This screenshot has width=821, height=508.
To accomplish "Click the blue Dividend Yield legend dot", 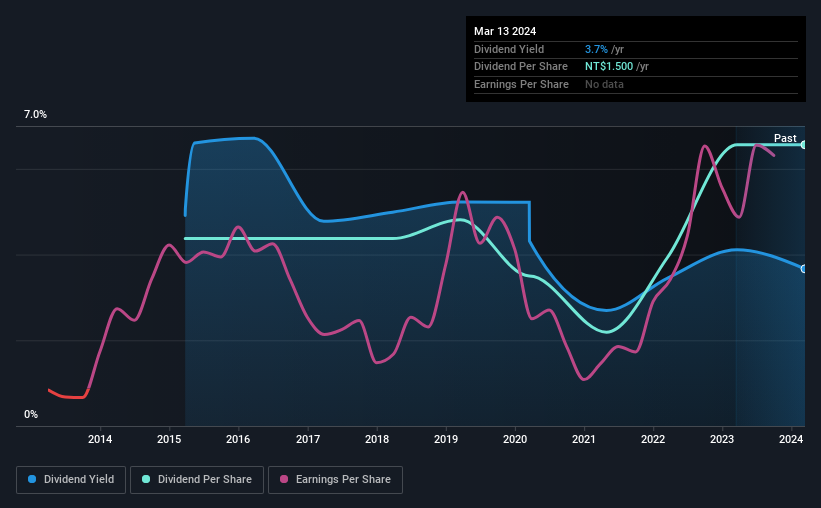I will coord(32,479).
